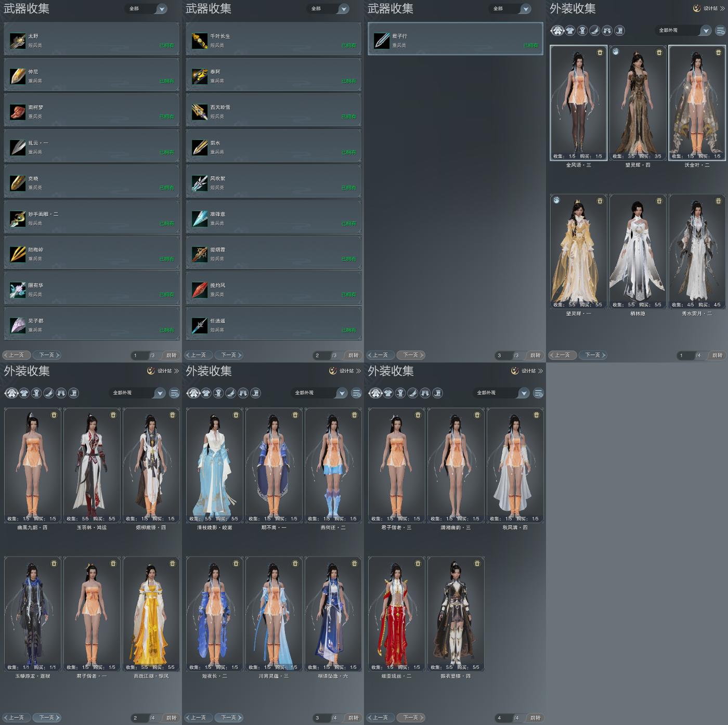Click trash icon on 望灵辉·四 outfit card
This screenshot has height=725, width=728.
point(659,53)
